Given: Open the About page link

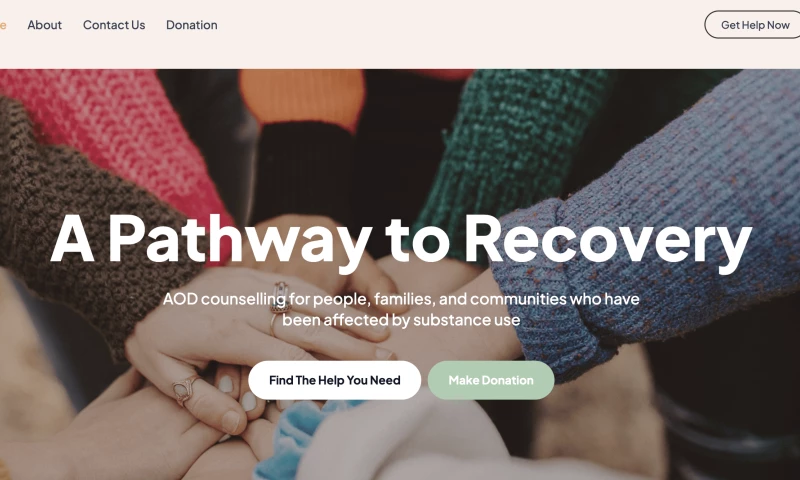Looking at the screenshot, I should pos(44,24).
